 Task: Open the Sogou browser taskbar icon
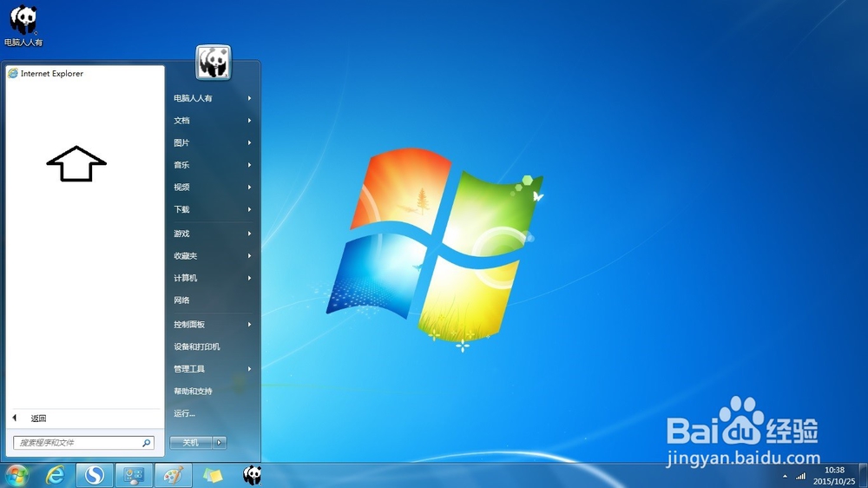coord(94,475)
